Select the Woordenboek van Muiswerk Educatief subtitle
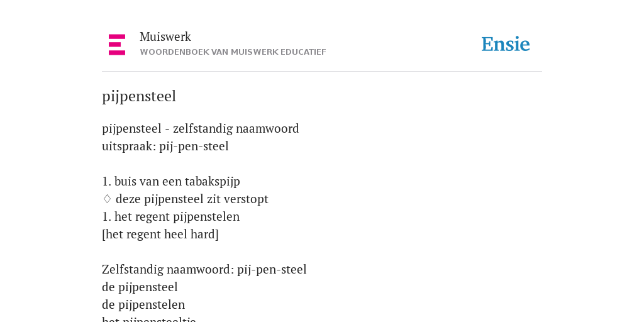Viewport: 644px width, 322px height. click(233, 52)
